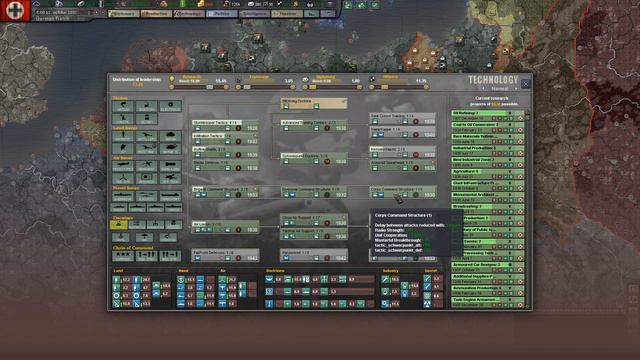Switch to the Politics tab
The width and height of the screenshot is (640, 360).
[222, 13]
